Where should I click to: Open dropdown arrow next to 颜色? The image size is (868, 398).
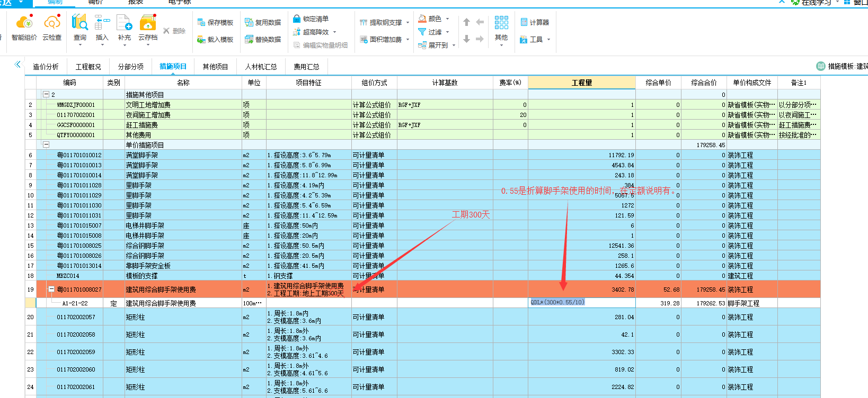coord(447,19)
